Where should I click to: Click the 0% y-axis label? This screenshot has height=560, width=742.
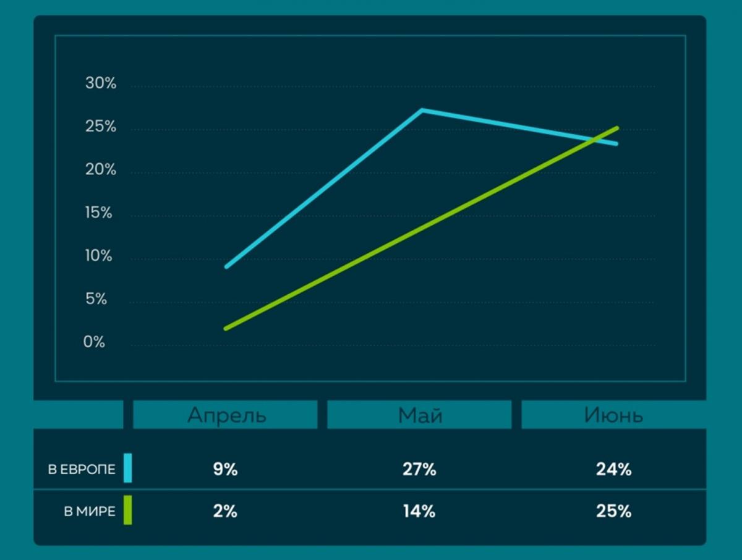coord(94,342)
